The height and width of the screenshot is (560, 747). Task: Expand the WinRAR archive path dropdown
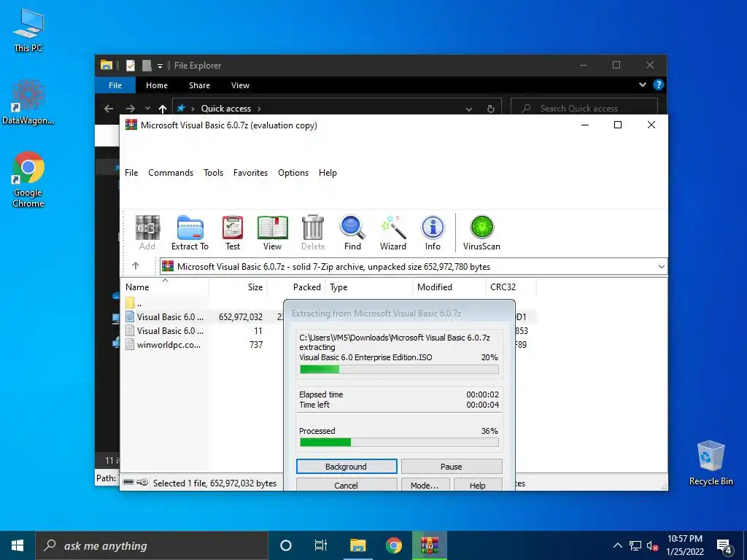coord(661,267)
